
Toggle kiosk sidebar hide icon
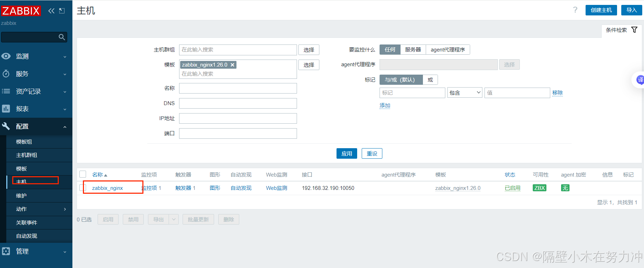click(62, 11)
